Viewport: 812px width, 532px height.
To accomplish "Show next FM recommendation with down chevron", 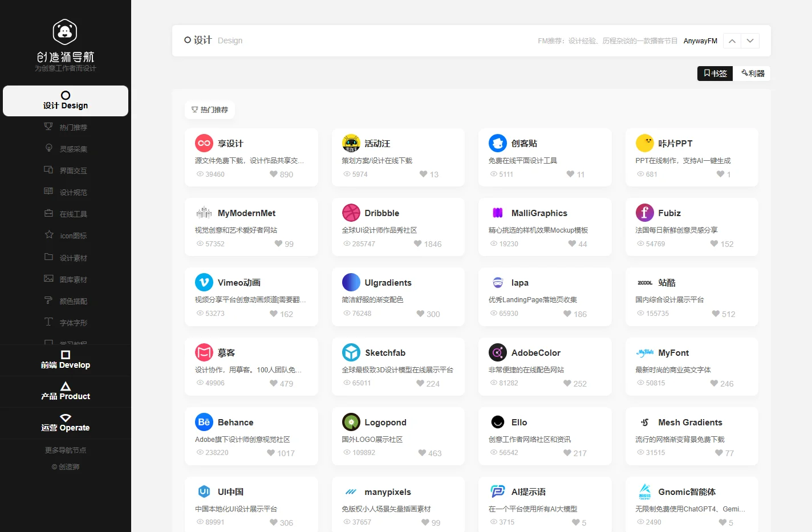I will point(750,41).
